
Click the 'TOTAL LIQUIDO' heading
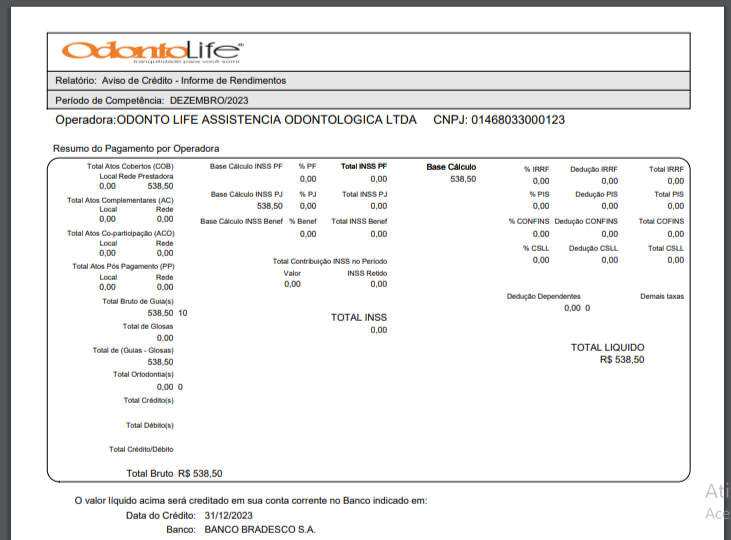(x=607, y=348)
